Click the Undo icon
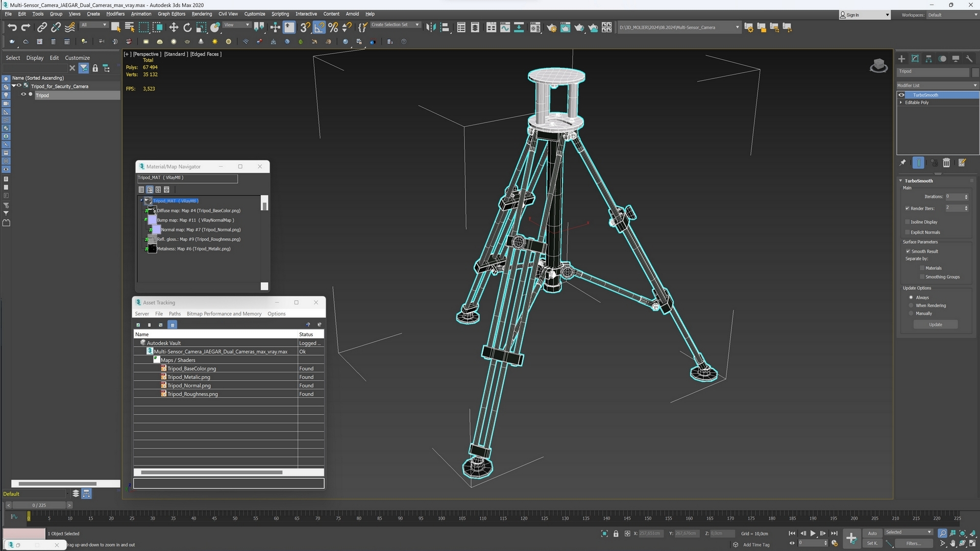980x551 pixels. click(12, 28)
